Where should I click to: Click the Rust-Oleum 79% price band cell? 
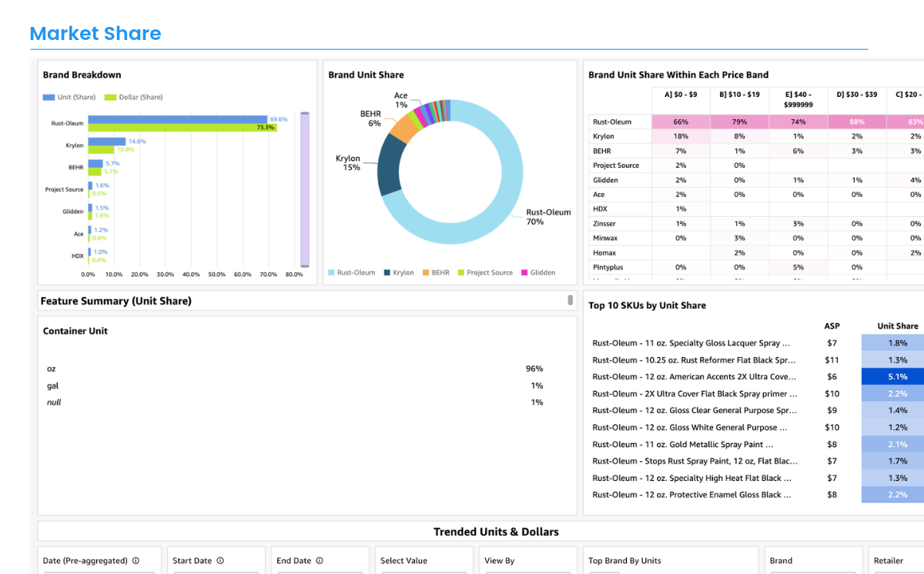739,122
